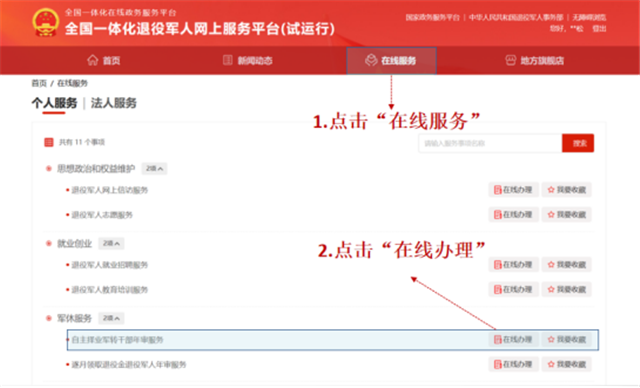Collapse the 思想政治和权益维护 2项 expander
This screenshot has width=640, height=388.
point(154,169)
